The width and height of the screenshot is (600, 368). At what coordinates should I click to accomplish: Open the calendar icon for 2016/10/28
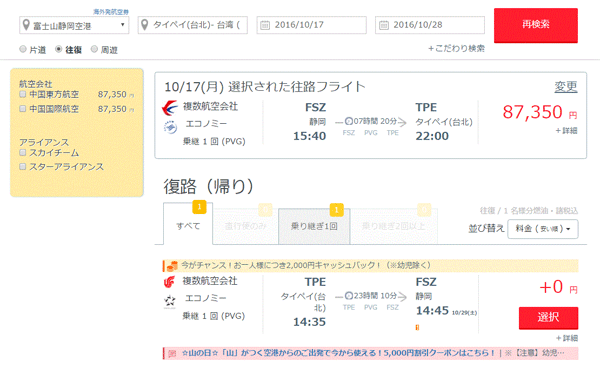(383, 25)
